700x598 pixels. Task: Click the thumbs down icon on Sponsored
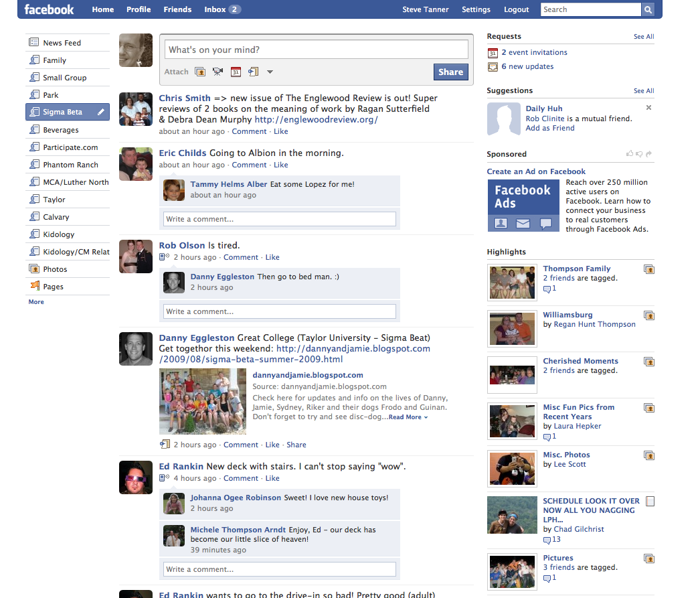click(x=639, y=154)
